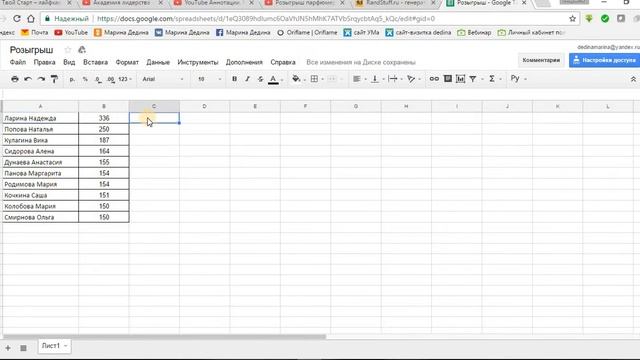
Task: Open the Правка menu
Action: click(x=44, y=62)
